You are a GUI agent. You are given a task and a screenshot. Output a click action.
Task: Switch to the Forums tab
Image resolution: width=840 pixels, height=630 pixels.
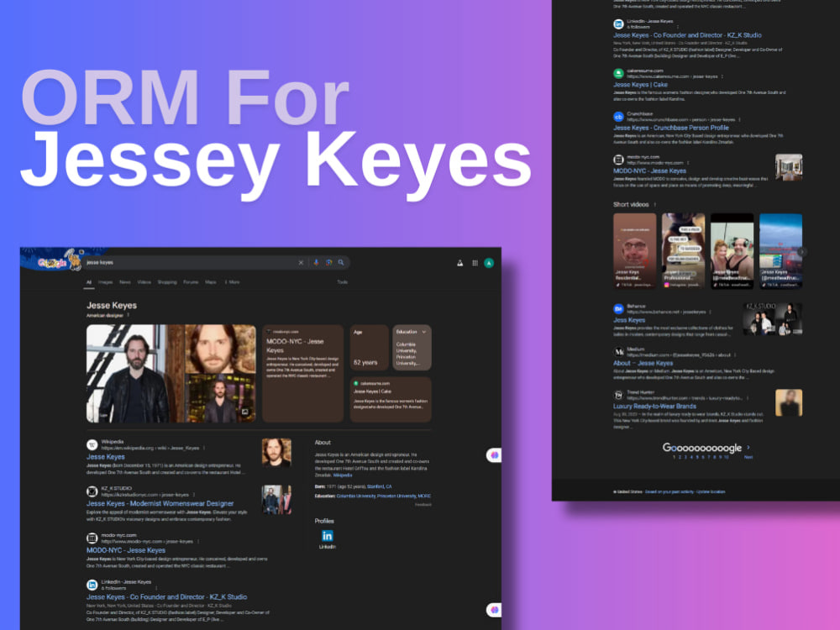pos(192,282)
